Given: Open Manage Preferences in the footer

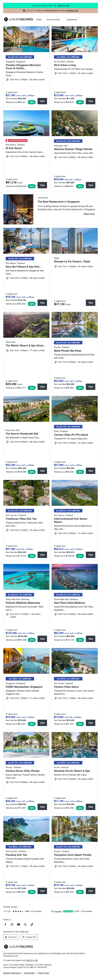Looking at the screenshot, I should 12,973.
